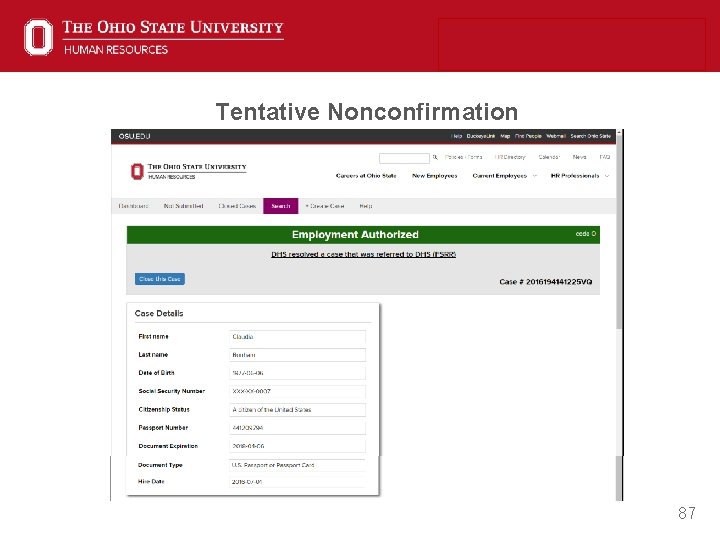Click the Document Expiration field
720x540 pixels.
298,446
